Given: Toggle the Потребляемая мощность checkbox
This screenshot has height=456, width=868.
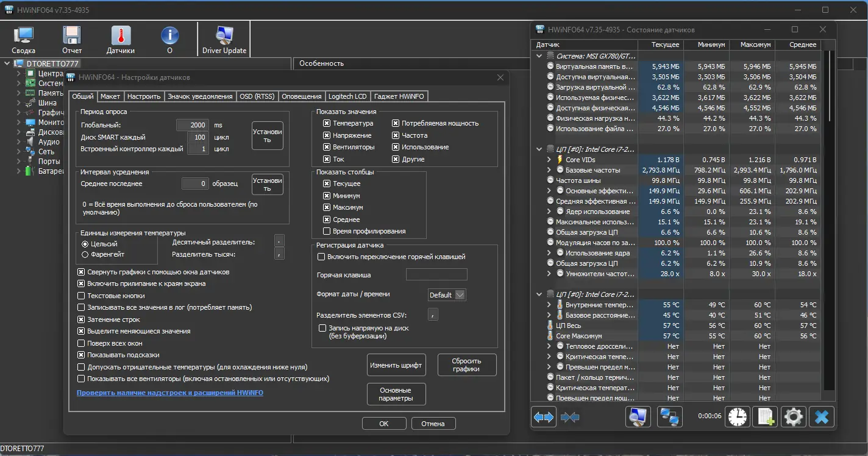Looking at the screenshot, I should (x=396, y=123).
